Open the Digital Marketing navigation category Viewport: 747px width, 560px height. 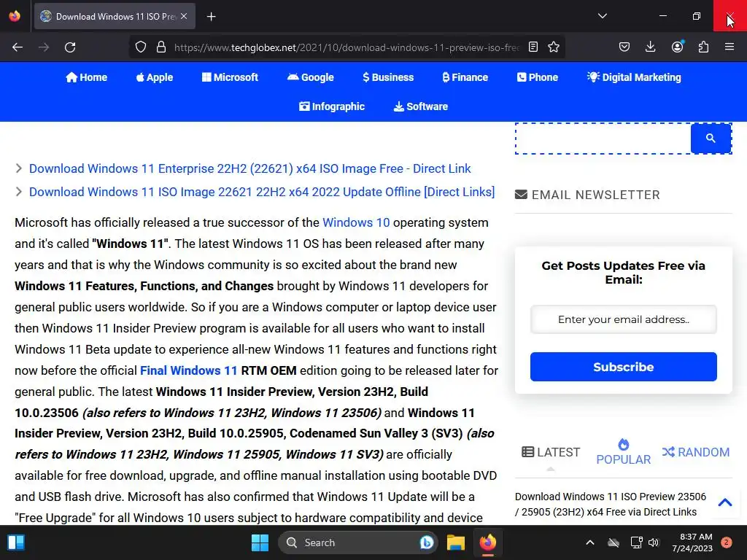634,77
